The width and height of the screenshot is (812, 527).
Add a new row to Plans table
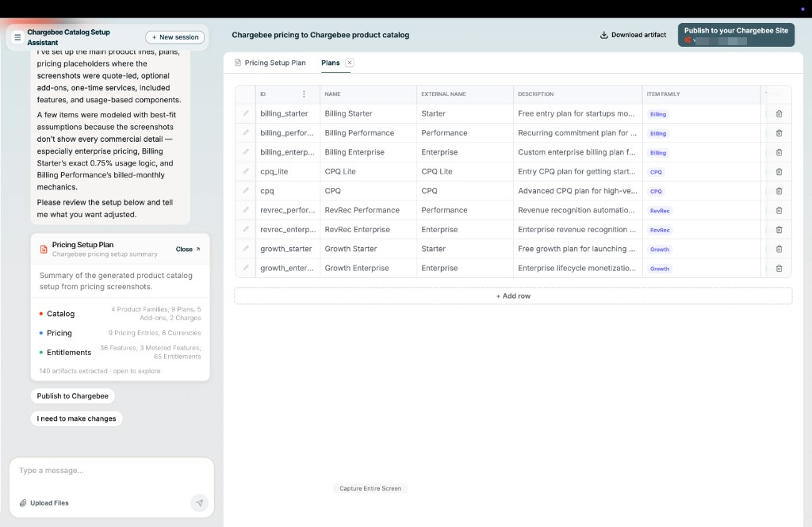tap(513, 296)
